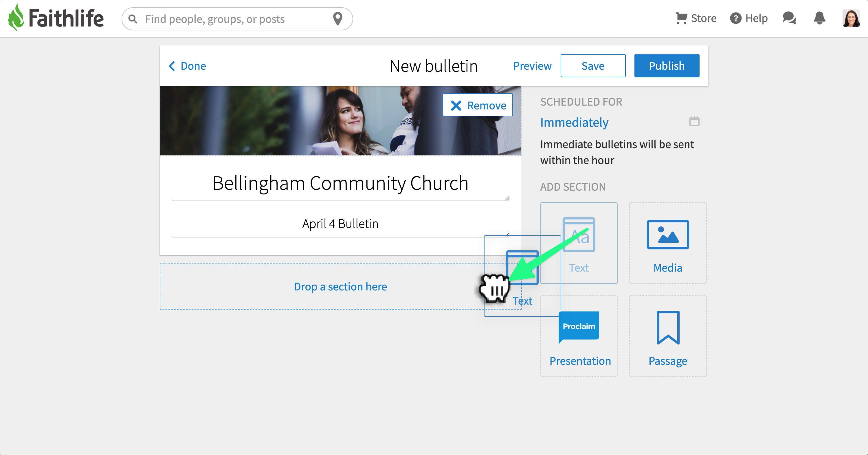Open the user profile avatar menu
The height and width of the screenshot is (455, 868).
click(x=851, y=18)
